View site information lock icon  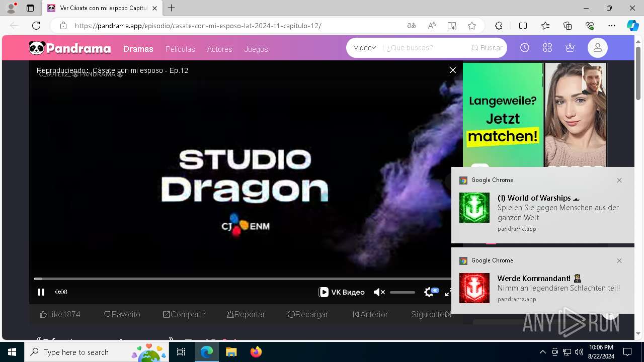coord(63,26)
